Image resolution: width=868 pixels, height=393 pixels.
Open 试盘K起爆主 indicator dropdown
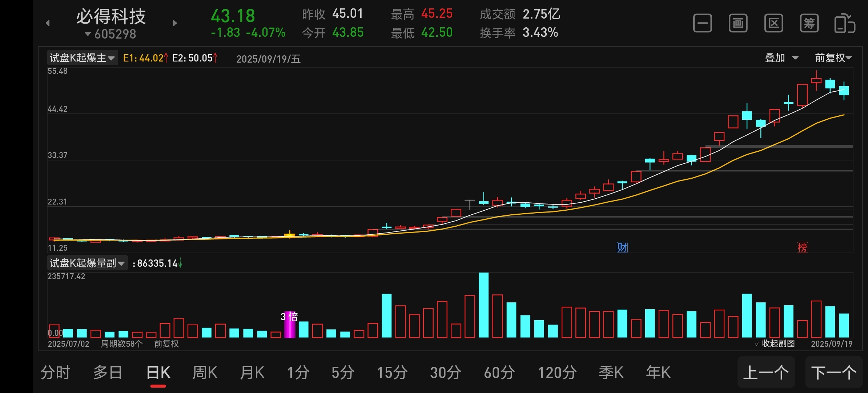pyautogui.click(x=82, y=58)
